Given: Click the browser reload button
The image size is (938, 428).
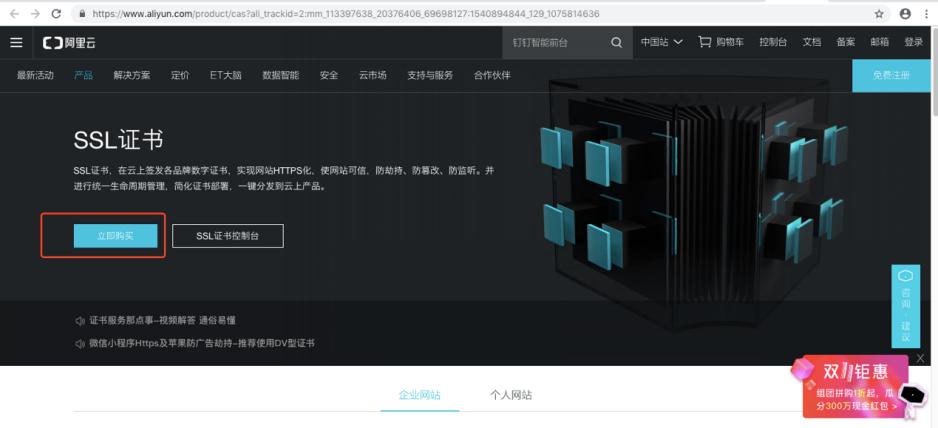Looking at the screenshot, I should (x=56, y=14).
